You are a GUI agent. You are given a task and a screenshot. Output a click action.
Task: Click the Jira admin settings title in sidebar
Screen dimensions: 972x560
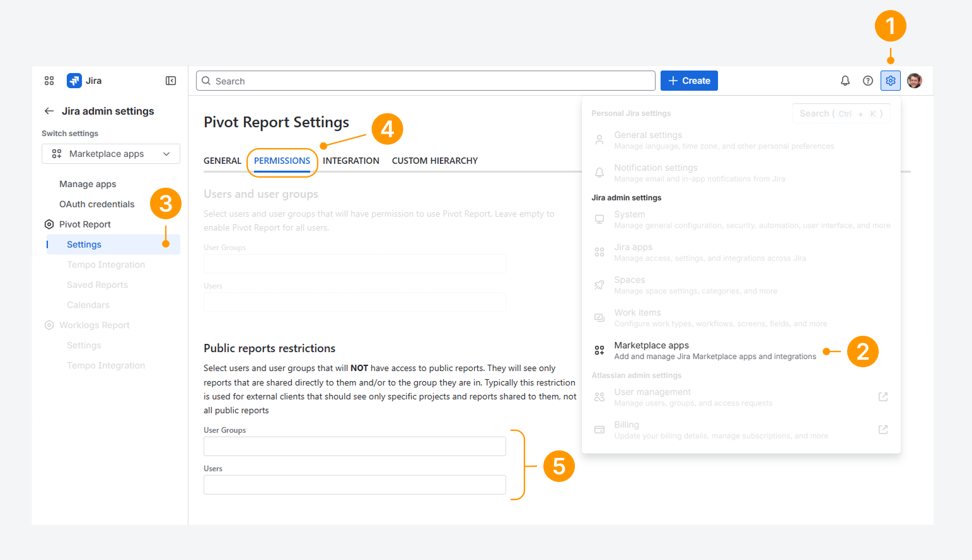pyautogui.click(x=108, y=111)
